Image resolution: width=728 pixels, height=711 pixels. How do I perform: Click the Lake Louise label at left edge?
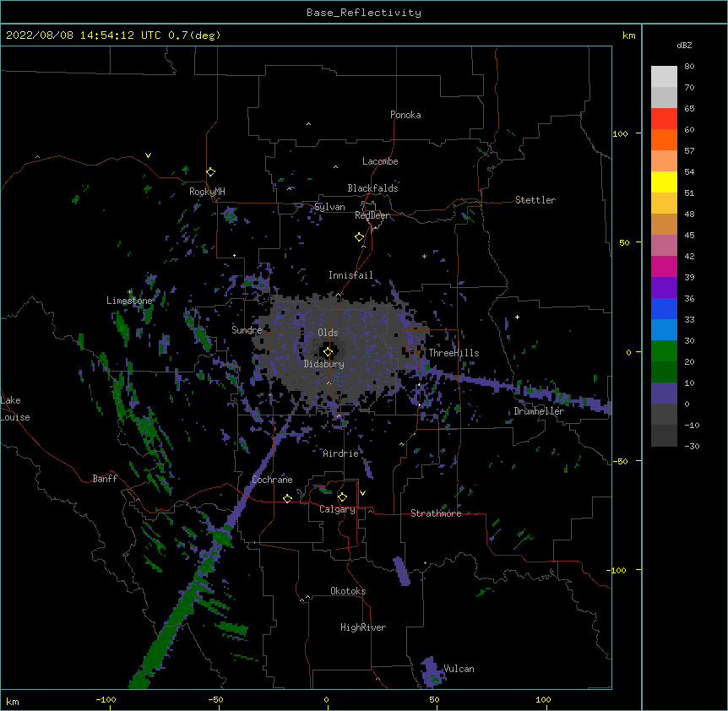coord(15,409)
